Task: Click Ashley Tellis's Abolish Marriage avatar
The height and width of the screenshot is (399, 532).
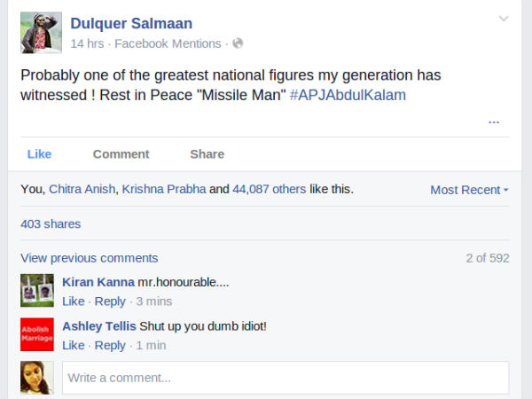Action: pos(36,335)
